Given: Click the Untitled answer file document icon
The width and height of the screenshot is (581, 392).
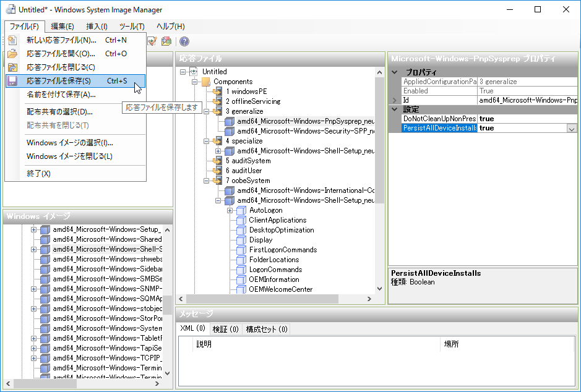Looking at the screenshot, I should (x=194, y=72).
